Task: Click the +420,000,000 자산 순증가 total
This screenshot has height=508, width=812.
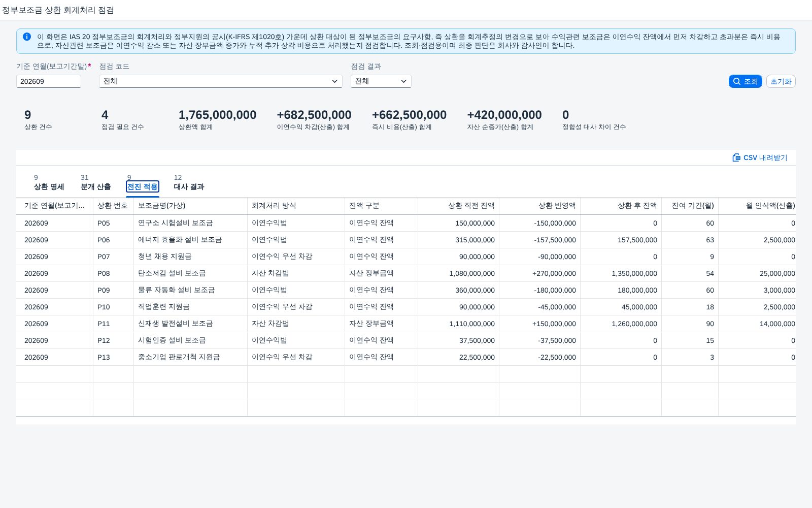Action: point(504,115)
